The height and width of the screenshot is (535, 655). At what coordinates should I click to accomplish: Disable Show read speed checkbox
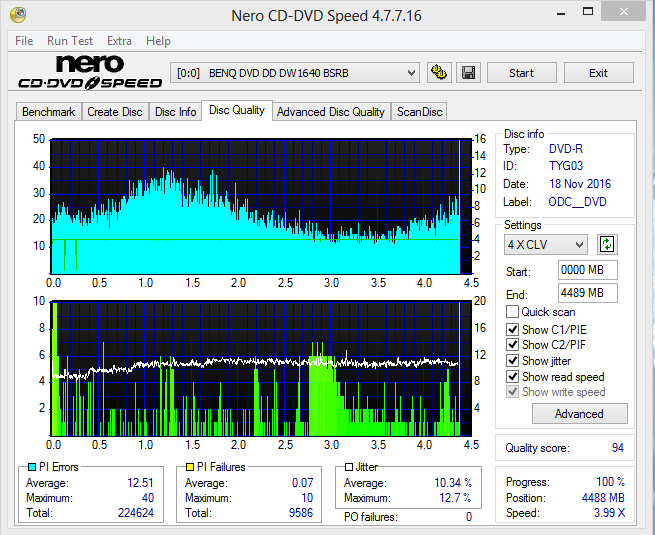[x=512, y=376]
